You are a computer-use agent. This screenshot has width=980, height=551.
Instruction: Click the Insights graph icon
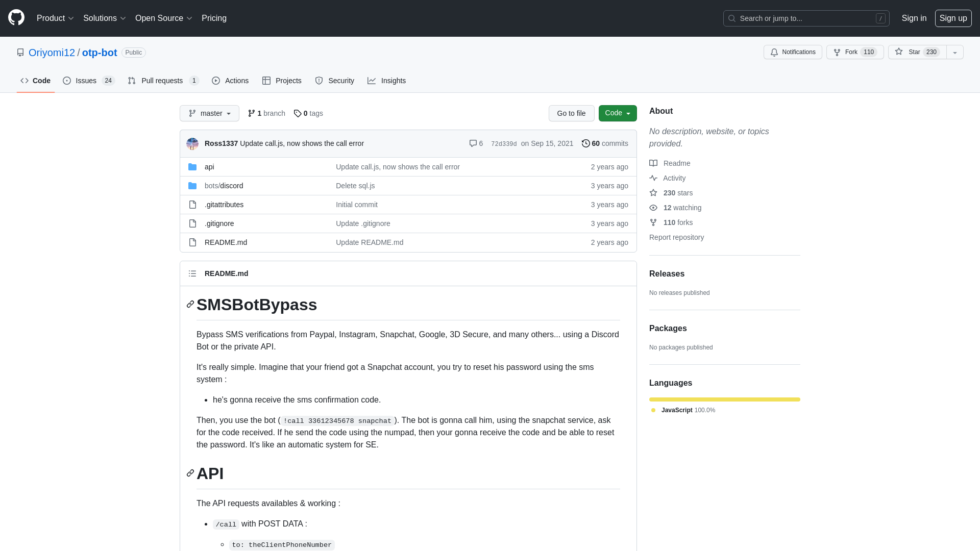coord(372,81)
